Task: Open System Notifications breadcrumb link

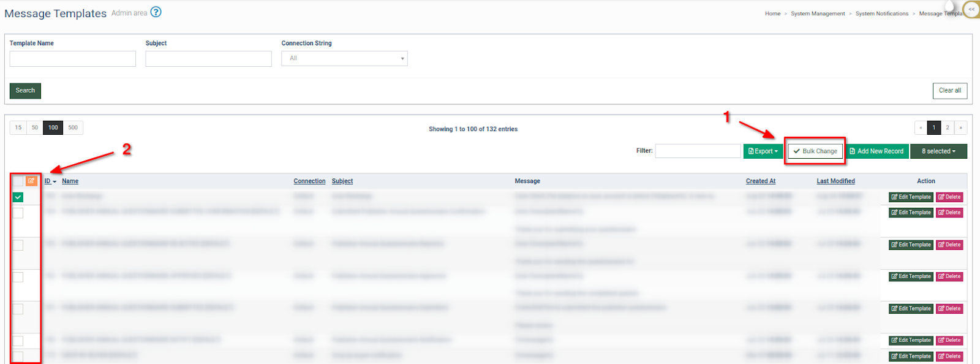Action: click(881, 13)
